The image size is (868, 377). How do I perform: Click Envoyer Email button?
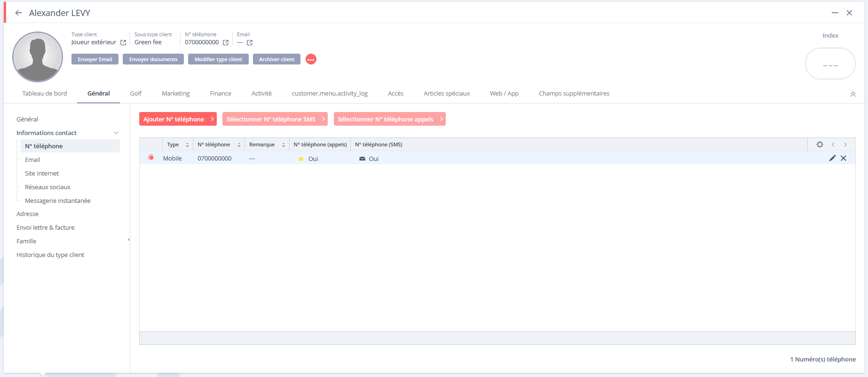[x=95, y=59]
